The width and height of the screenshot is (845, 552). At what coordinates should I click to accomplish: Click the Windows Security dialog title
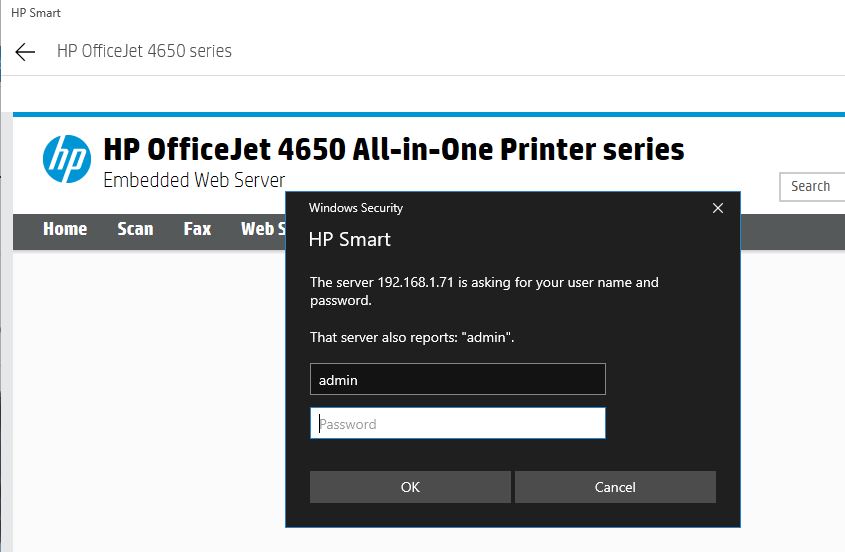356,208
